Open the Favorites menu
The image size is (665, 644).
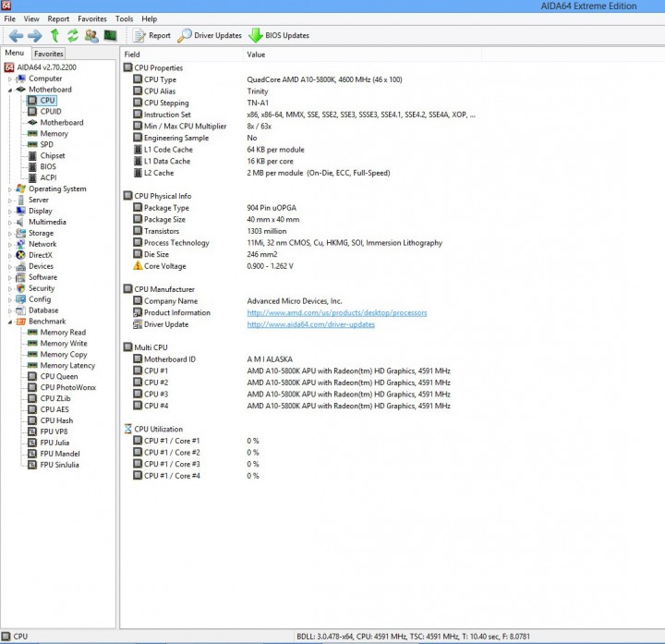(x=92, y=18)
